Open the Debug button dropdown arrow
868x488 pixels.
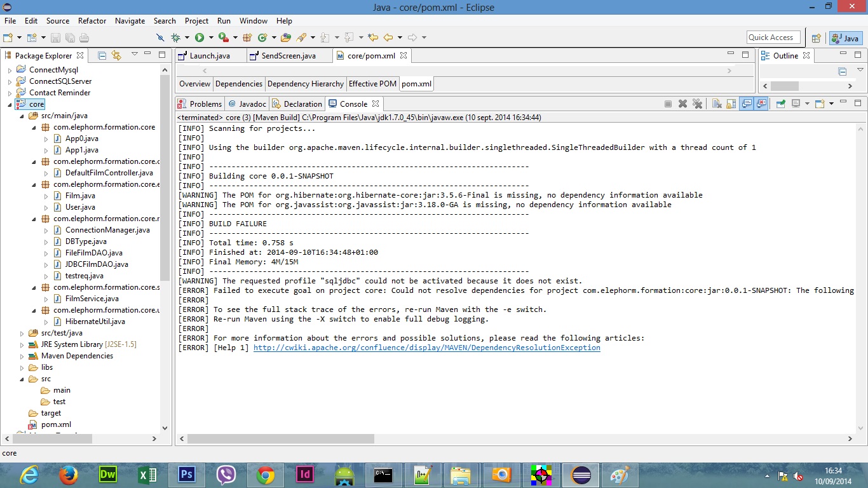tap(186, 37)
